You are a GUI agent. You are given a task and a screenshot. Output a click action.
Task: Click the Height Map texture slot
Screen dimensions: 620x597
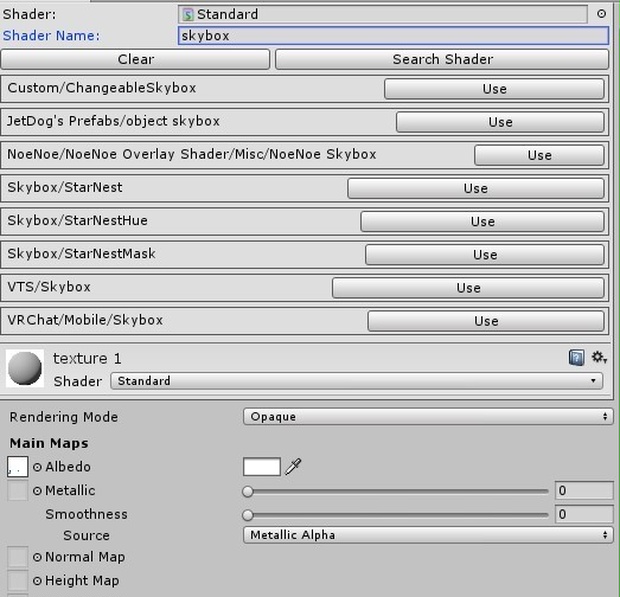17,581
